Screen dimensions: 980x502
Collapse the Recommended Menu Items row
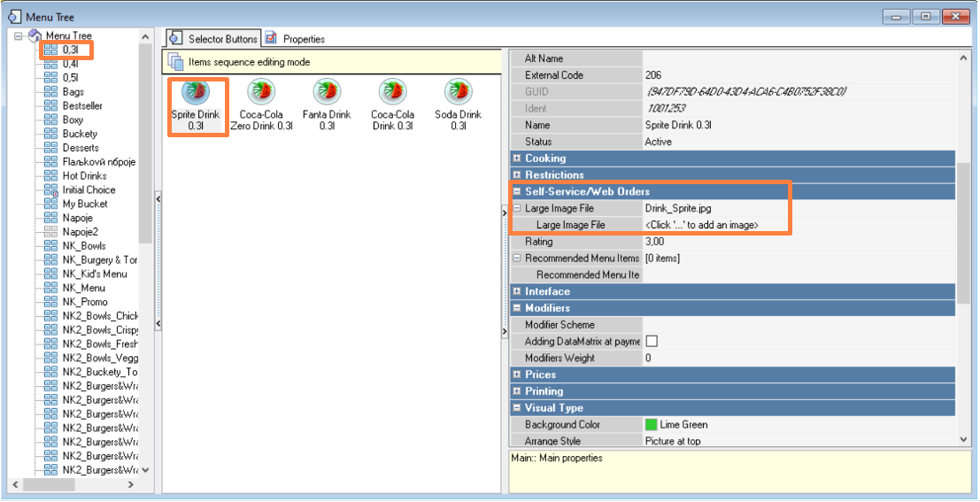(517, 259)
